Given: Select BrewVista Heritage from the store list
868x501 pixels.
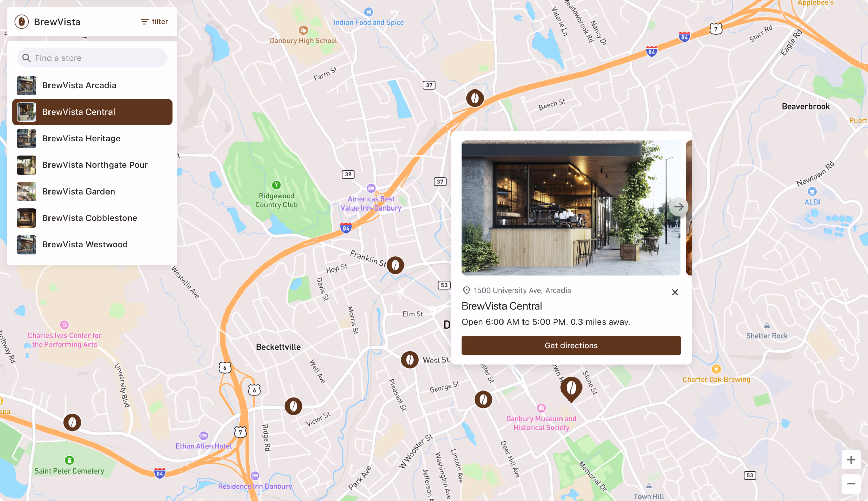Looking at the screenshot, I should [92, 138].
